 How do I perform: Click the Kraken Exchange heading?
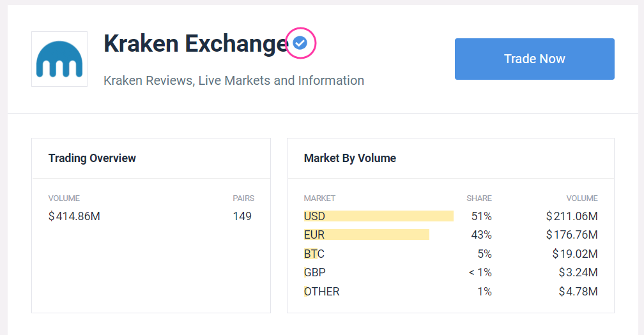tap(195, 43)
